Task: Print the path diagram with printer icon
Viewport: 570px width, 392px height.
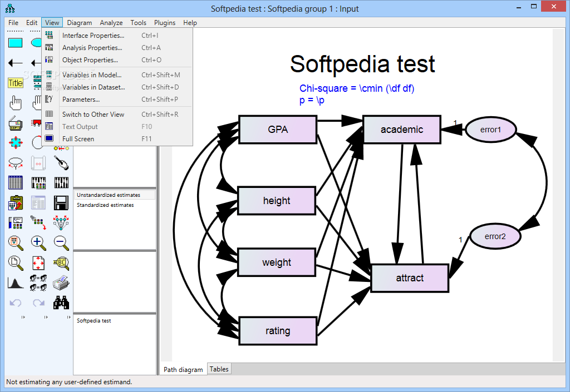Action: click(61, 283)
